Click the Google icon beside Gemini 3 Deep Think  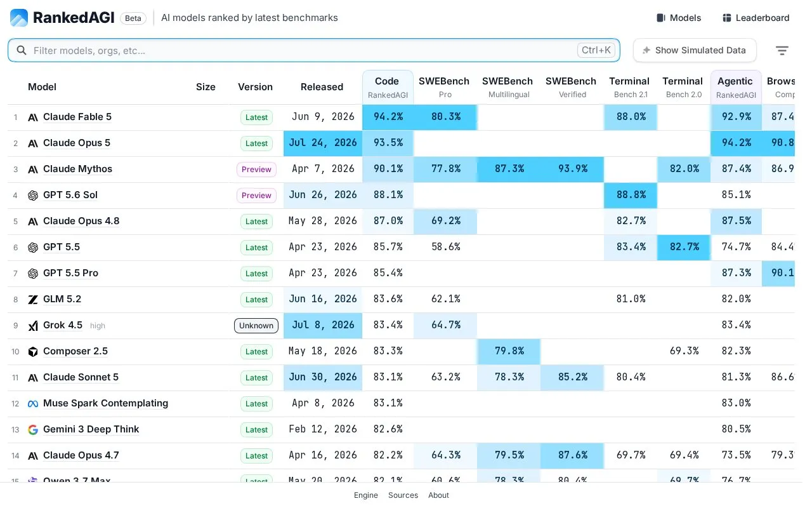pos(33,429)
